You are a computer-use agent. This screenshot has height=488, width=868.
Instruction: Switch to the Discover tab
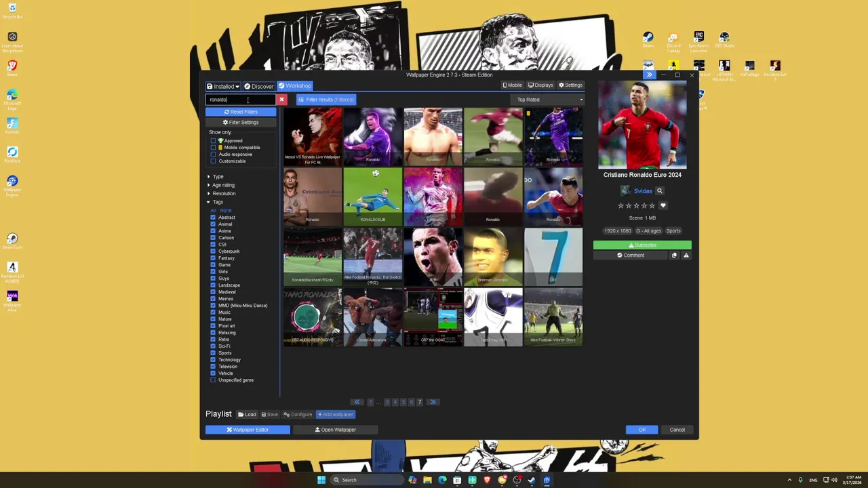(259, 86)
